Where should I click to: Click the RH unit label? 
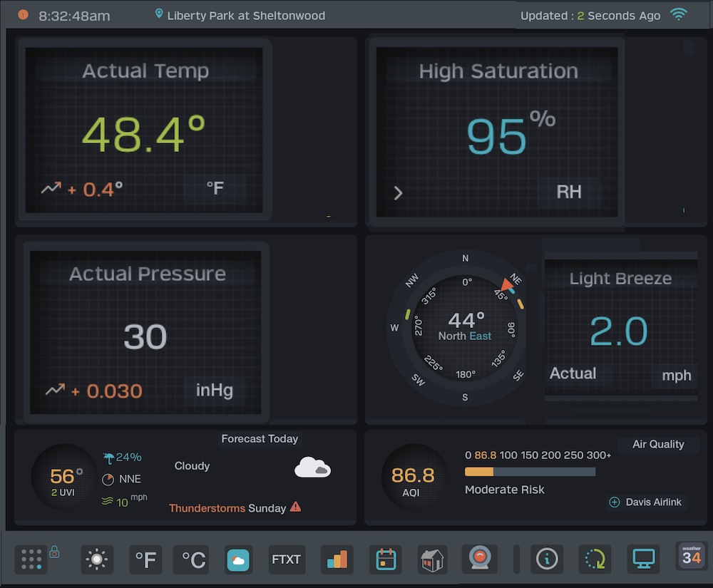[569, 192]
